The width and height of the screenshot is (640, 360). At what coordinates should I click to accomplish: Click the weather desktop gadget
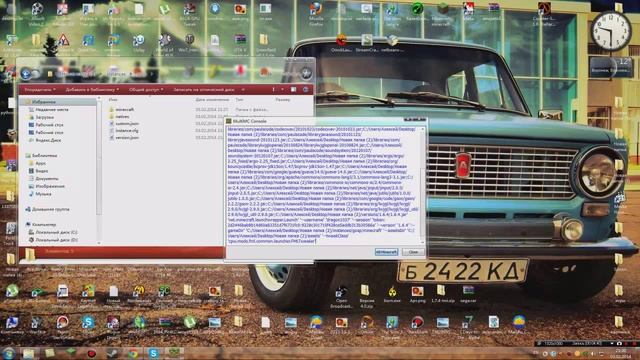click(x=611, y=67)
